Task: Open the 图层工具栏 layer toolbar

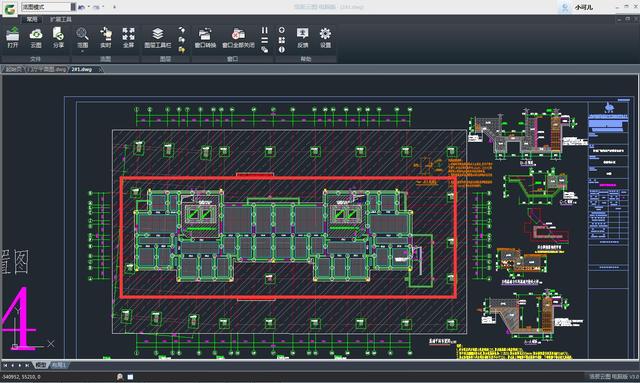Action: tap(158, 38)
